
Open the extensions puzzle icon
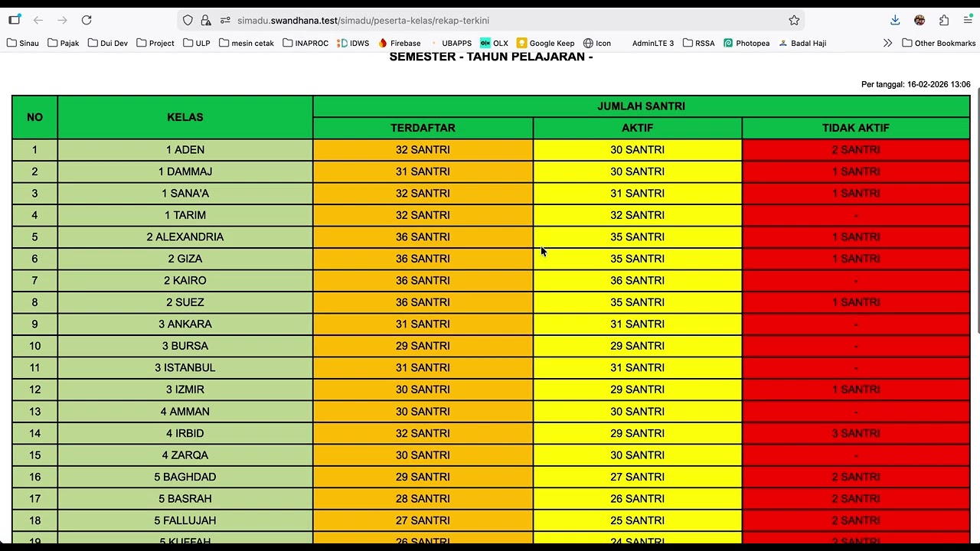(944, 20)
